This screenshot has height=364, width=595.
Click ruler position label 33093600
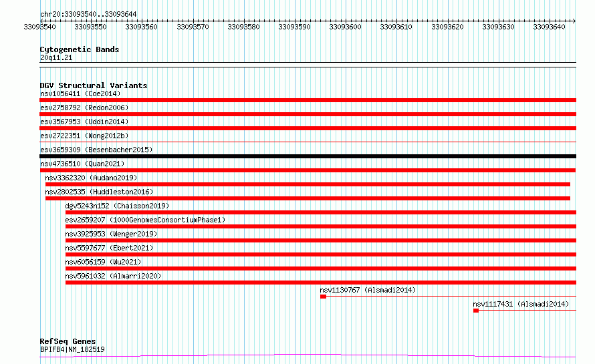346,27
